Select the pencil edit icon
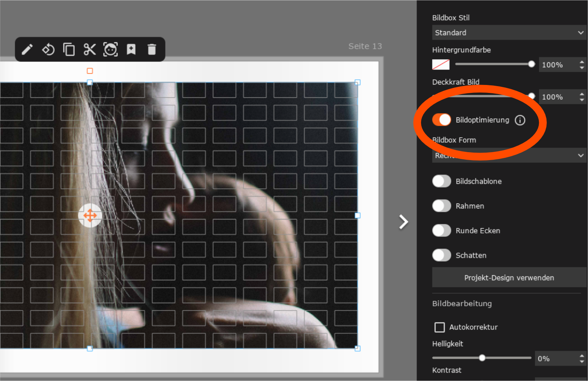 click(27, 49)
